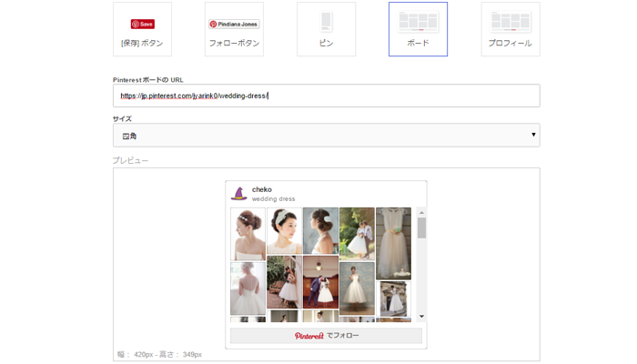Open the サイズ dropdown showing 四角
Image resolution: width=637 pixels, height=364 pixels.
click(326, 136)
